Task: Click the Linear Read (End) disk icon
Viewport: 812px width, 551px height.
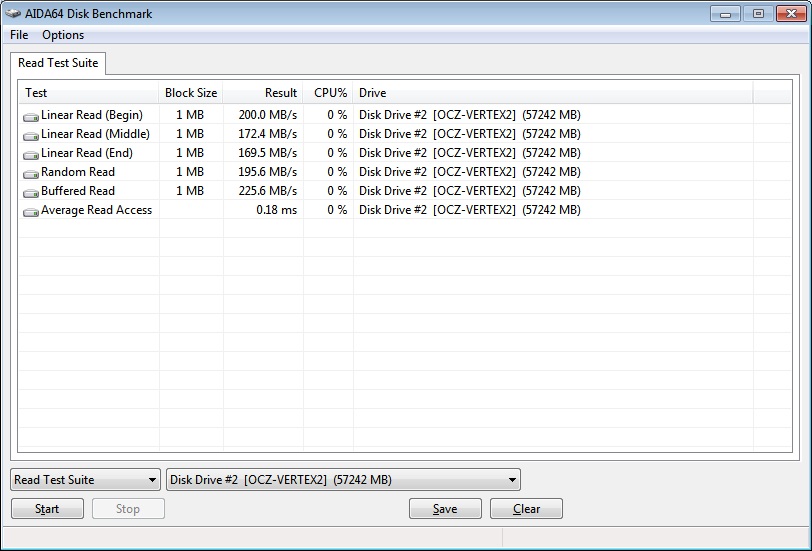Action: tap(31, 154)
